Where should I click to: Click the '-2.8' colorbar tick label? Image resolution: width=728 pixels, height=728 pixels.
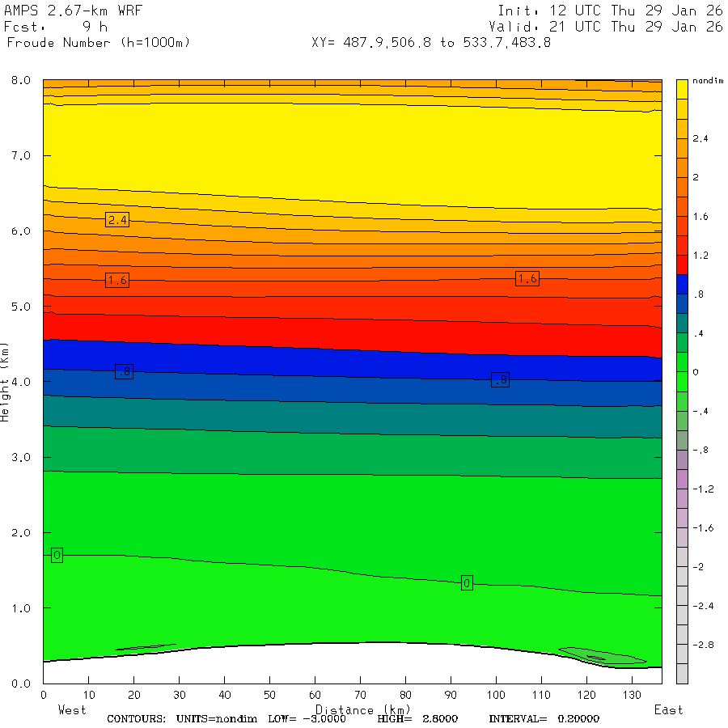(x=704, y=645)
